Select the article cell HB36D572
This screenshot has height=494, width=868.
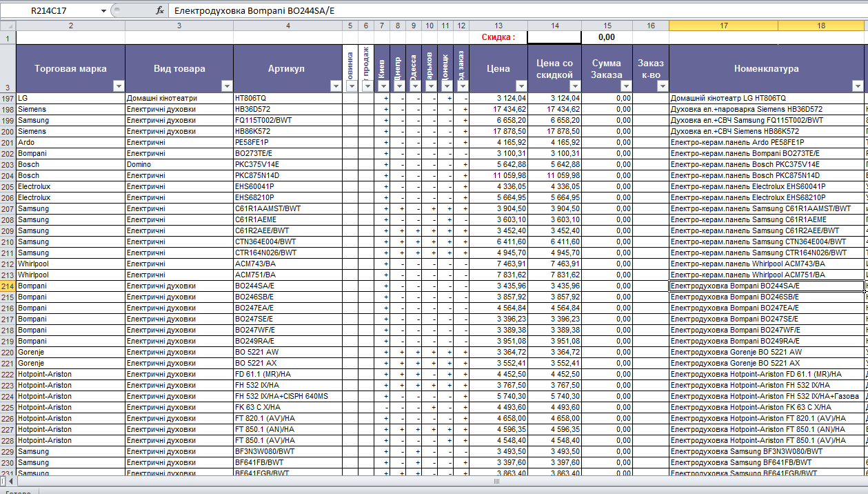tap(288, 109)
